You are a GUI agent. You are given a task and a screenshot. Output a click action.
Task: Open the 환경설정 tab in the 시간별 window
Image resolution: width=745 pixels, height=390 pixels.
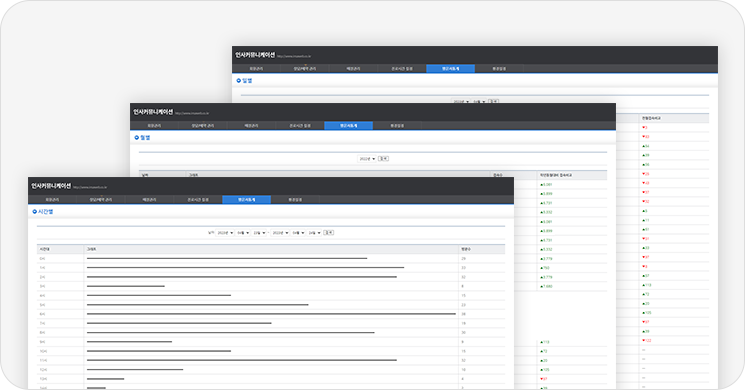click(x=295, y=200)
